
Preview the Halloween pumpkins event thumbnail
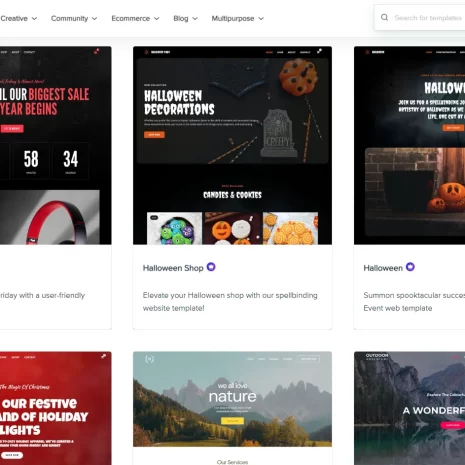[409, 145]
